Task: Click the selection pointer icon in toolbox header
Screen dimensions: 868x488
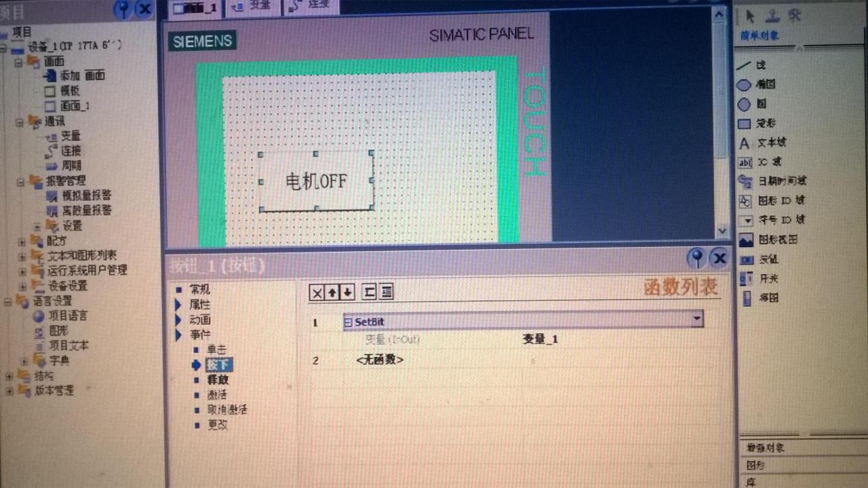Action: 750,16
